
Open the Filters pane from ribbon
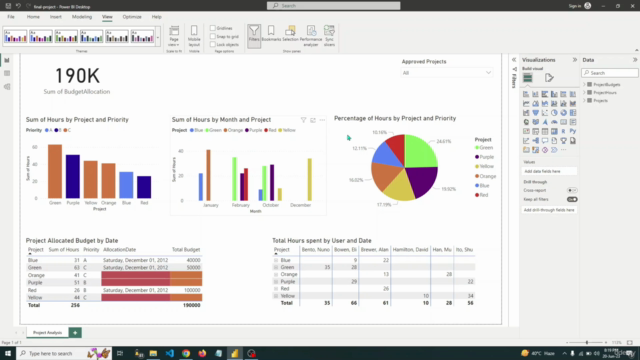pyautogui.click(x=254, y=36)
